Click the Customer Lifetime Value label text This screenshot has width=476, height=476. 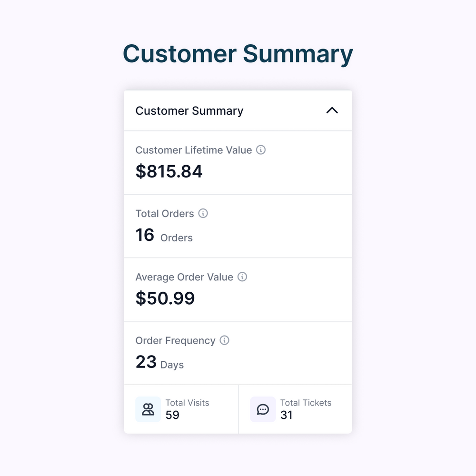pos(194,150)
